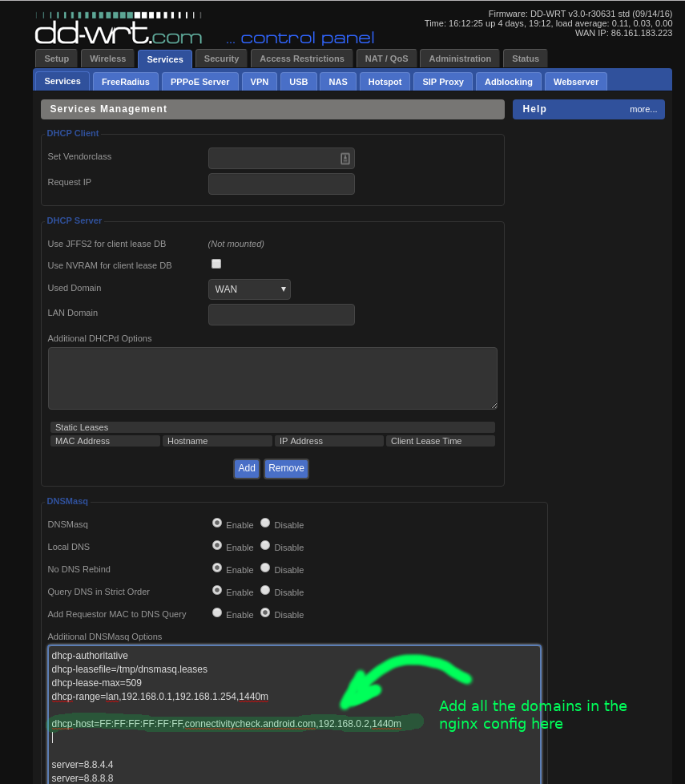Open the Services main tab
The image size is (685, 784).
pos(165,59)
